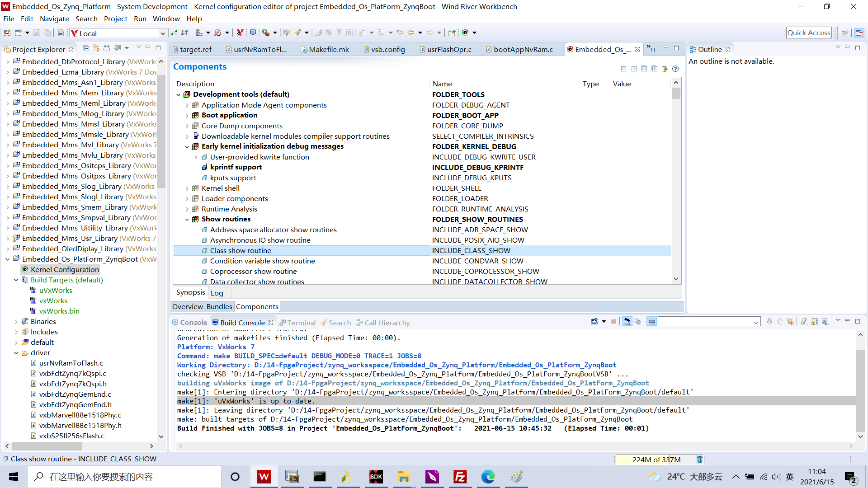Click the filter arrows icon in Components header

665,69
